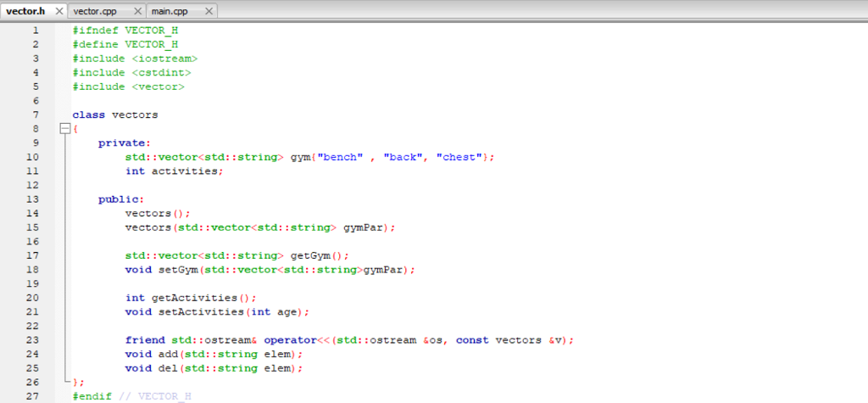This screenshot has height=403, width=868.
Task: Click the 'del' method on line 25
Action: (x=168, y=368)
